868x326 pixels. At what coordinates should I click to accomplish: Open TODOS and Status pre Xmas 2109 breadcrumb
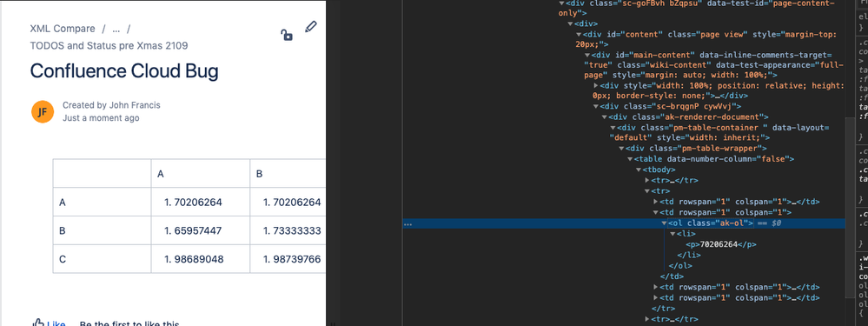(x=109, y=45)
